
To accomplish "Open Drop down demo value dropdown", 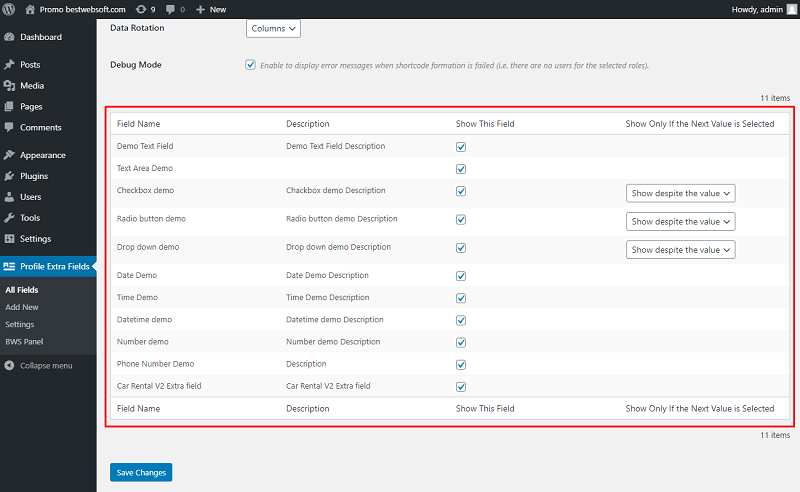I will 681,250.
